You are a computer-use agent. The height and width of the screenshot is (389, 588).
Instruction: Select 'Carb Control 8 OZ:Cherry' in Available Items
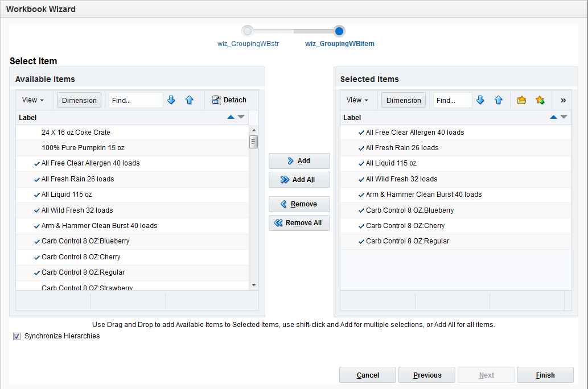[x=132, y=257]
